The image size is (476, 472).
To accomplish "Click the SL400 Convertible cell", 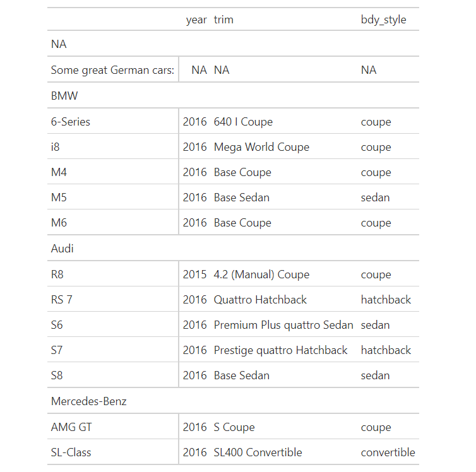I will click(x=258, y=452).
